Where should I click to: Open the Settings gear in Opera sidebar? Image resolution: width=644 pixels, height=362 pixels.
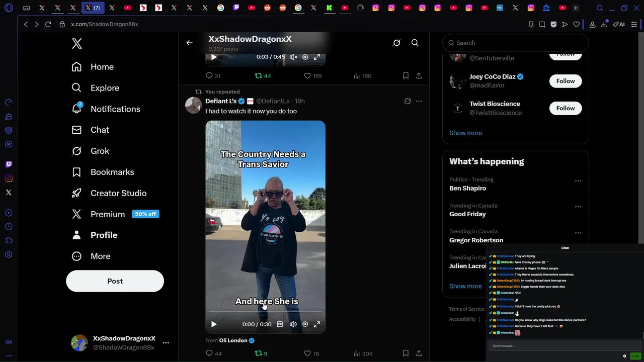tap(9, 255)
